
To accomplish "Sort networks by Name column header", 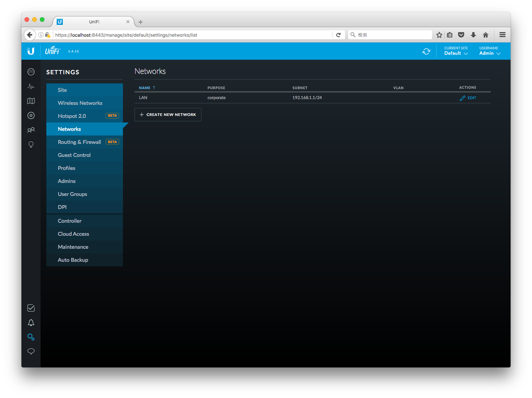I will [x=145, y=88].
